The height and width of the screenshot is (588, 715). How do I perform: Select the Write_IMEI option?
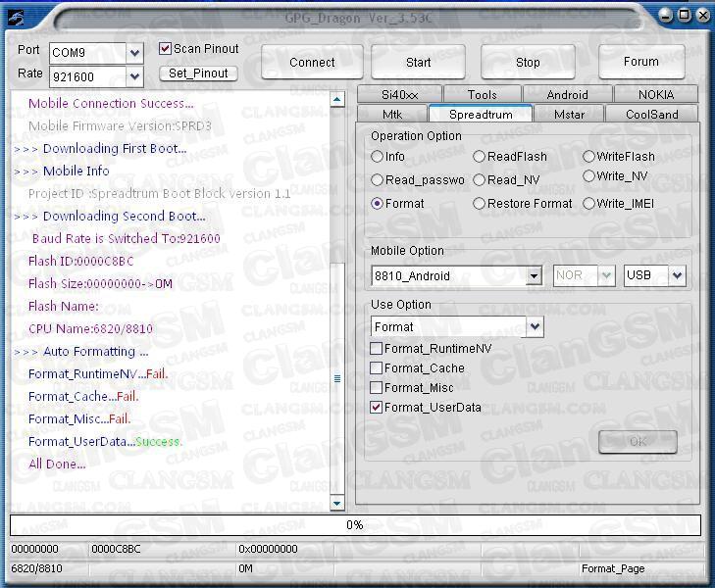pyautogui.click(x=588, y=204)
